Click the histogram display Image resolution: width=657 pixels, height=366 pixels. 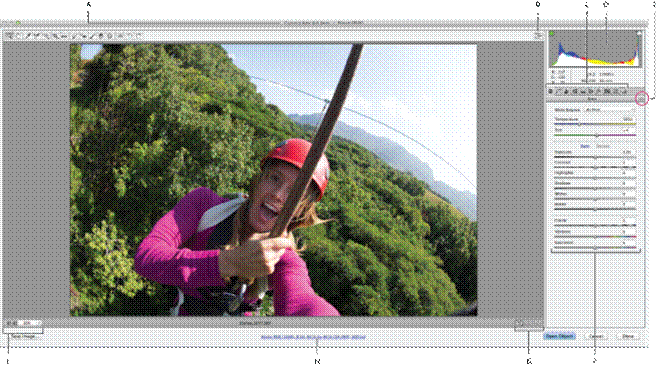pos(595,49)
